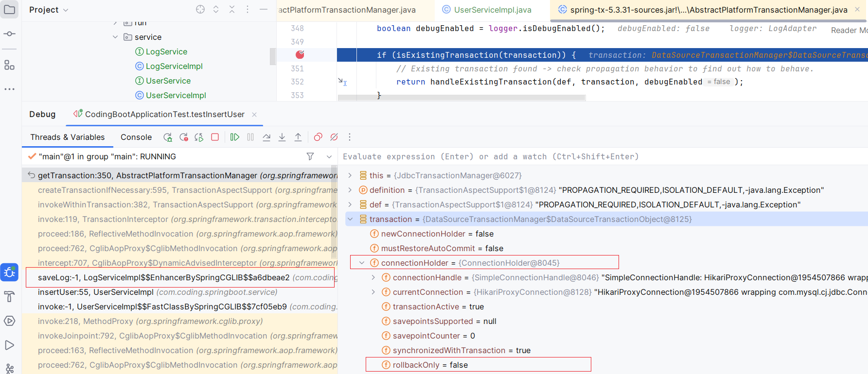Open the first actPlatformTransactionManager.java tab
The image size is (868, 374).
tap(347, 10)
